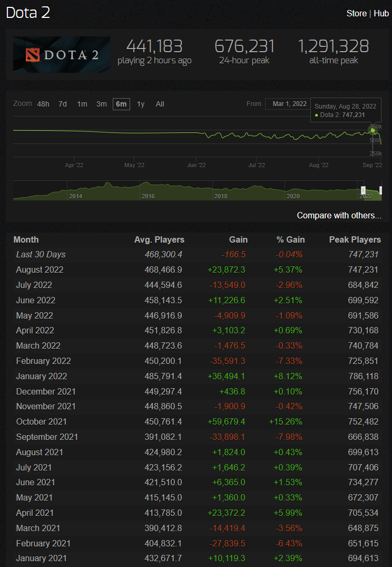Screen dimensions: 392x567
Task: Click the 786,118 peak players value
Action: point(363,377)
